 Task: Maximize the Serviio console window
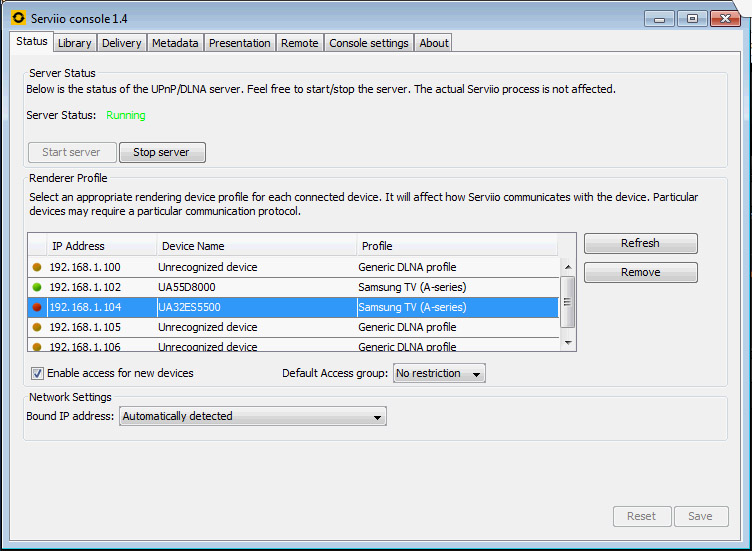pyautogui.click(x=692, y=19)
